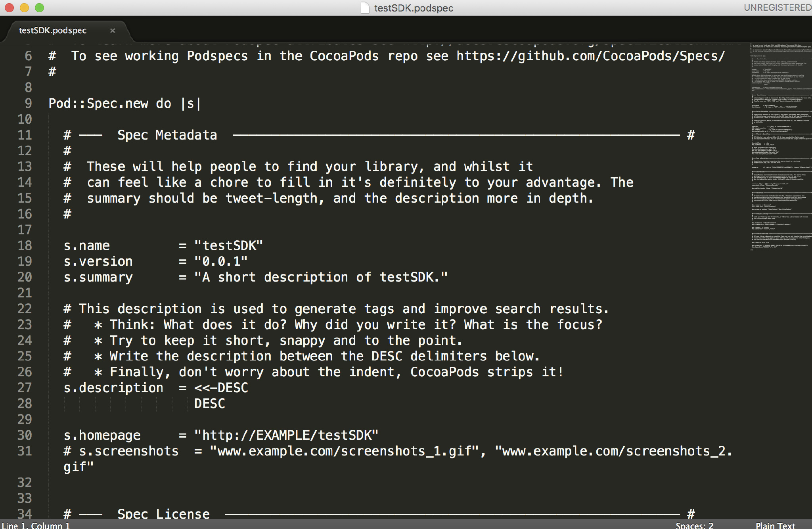Place cursor in the "testSDK" name string
This screenshot has width=812, height=529.
click(x=229, y=245)
